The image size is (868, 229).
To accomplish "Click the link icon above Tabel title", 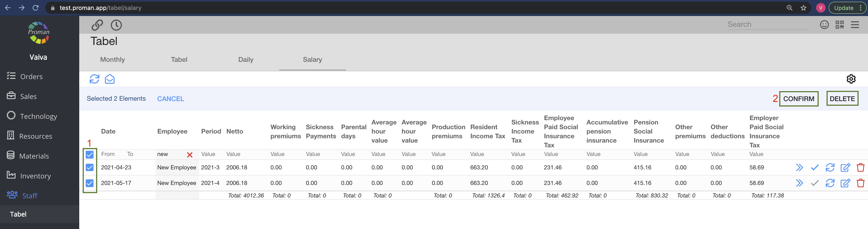I will 97,25.
